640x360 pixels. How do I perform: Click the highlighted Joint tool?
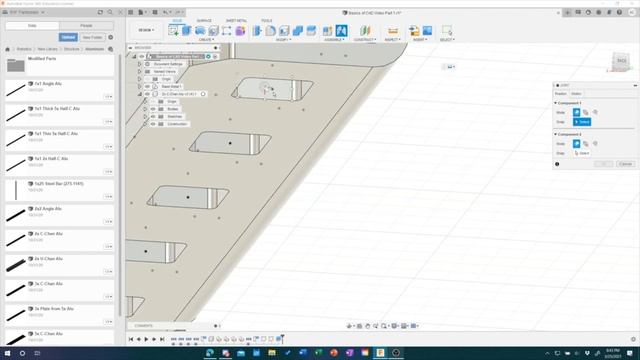click(342, 31)
